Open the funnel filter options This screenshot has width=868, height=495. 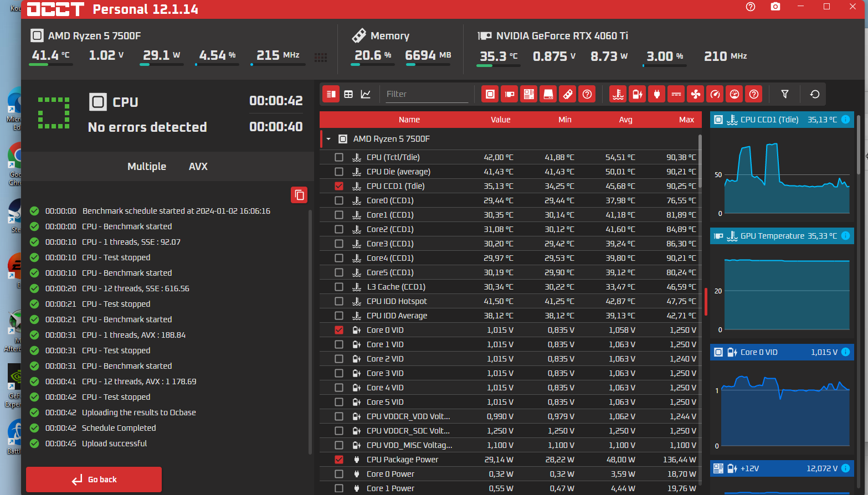click(785, 94)
